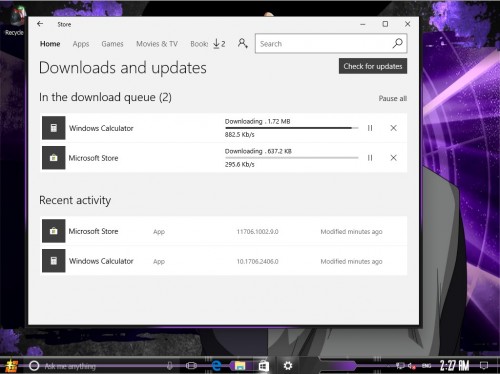Click the Microsoft Store download progress bar
Image resolution: width=500 pixels, height=374 pixels.
292,158
